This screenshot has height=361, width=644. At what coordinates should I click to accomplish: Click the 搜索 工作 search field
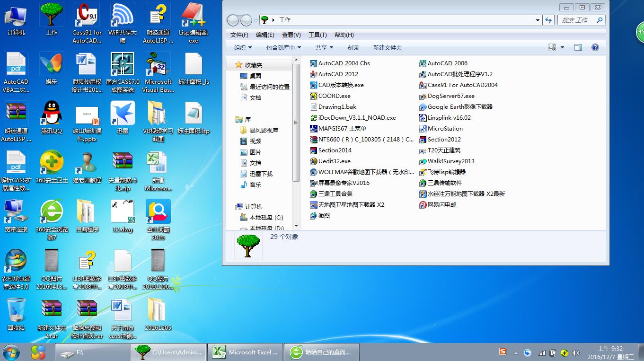(x=581, y=20)
